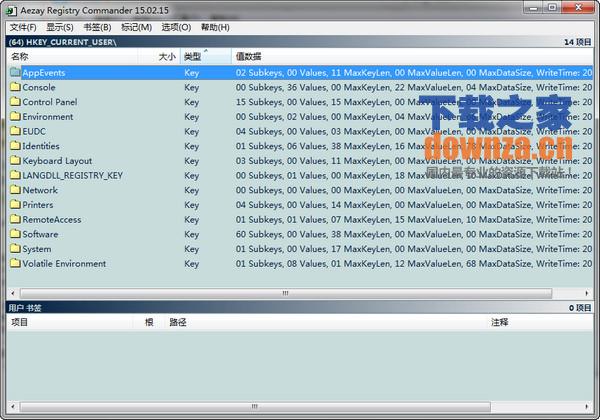Open the 显示(S) menu
The width and height of the screenshot is (600, 420).
point(60,27)
